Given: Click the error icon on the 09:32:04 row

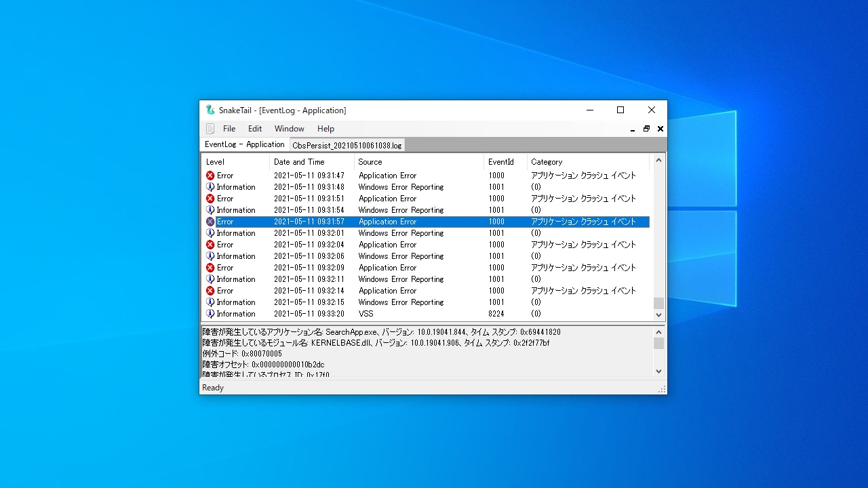Looking at the screenshot, I should [210, 245].
